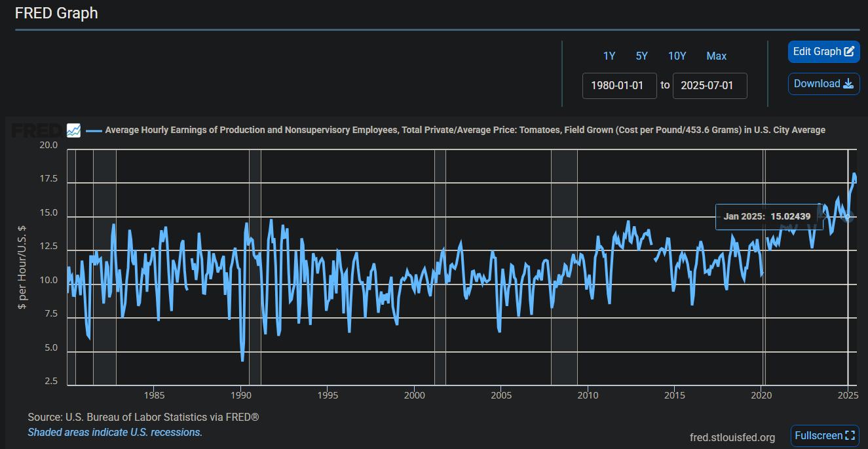Select the 5Y date range
Screen dimensions: 868x449
pyautogui.click(x=641, y=56)
